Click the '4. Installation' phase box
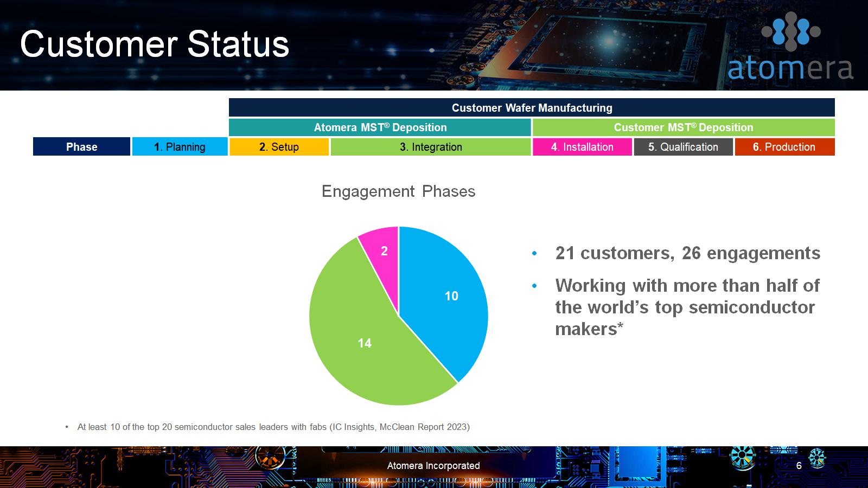Viewport: 868px width, 488px height. [582, 147]
